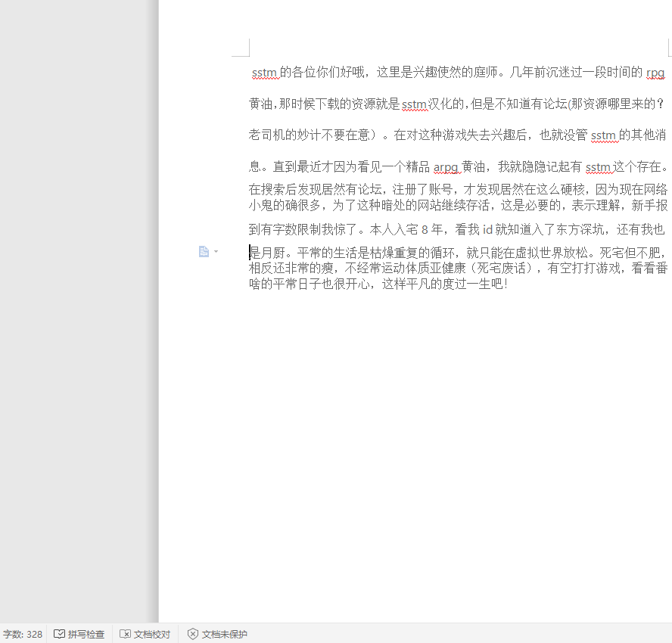Click the misspelled word 'arpg' in the text
The height and width of the screenshot is (643, 672).
446,166
